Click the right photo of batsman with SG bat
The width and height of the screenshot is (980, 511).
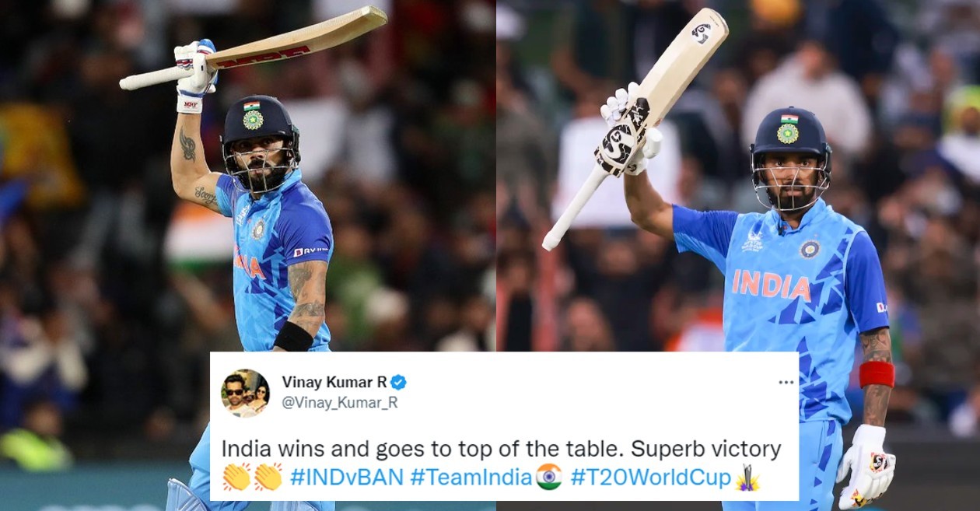(x=738, y=255)
